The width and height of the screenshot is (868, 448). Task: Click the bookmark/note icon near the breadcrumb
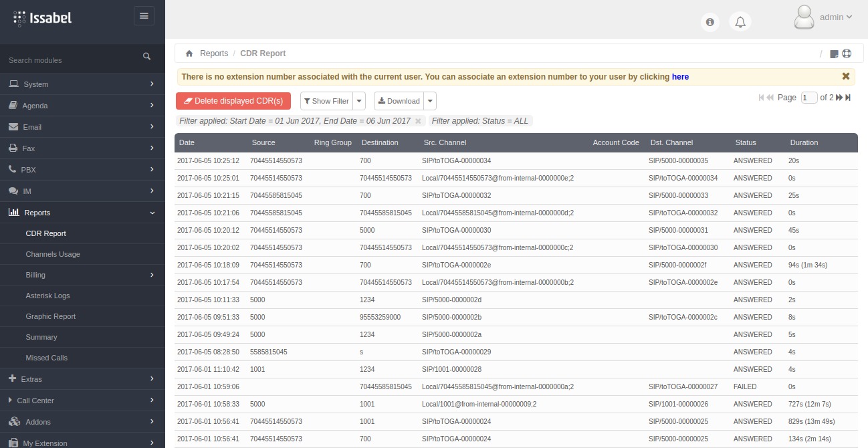pyautogui.click(x=833, y=53)
